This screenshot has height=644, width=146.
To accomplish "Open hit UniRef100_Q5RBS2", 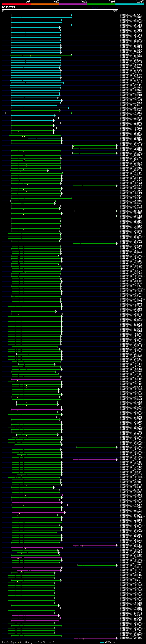I will tap(131, 567).
